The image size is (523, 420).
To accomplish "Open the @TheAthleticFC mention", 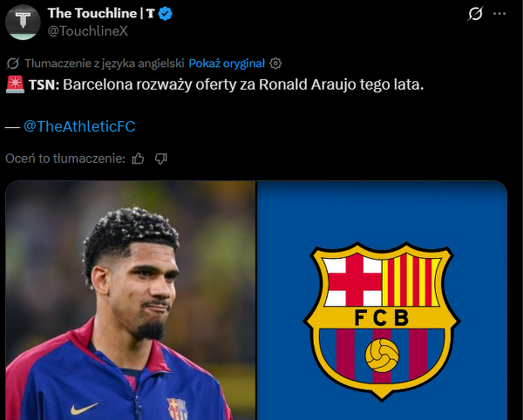I will pyautogui.click(x=79, y=126).
